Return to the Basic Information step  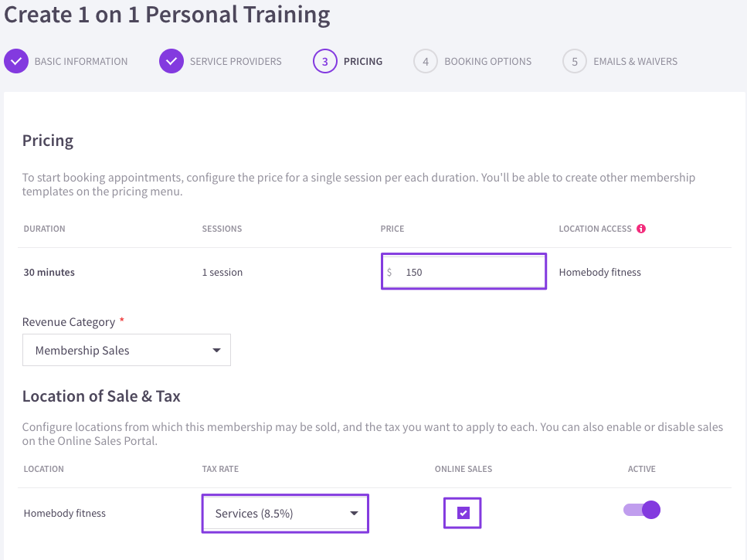(81, 62)
